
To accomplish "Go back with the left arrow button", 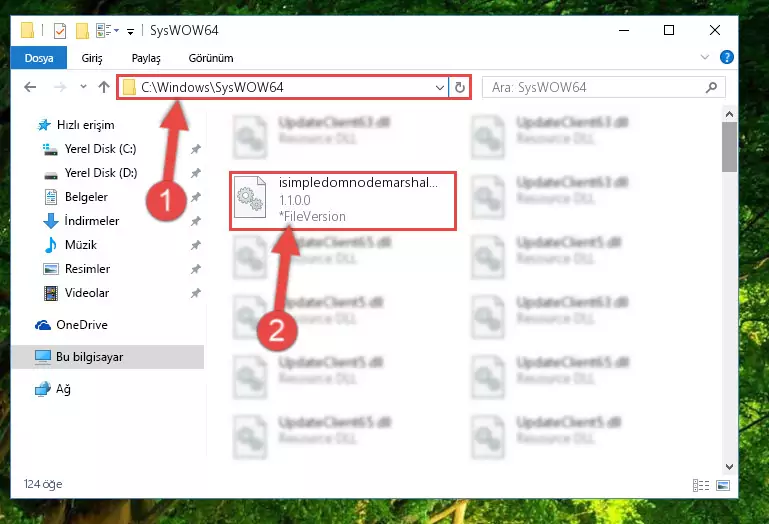I will [x=30, y=87].
